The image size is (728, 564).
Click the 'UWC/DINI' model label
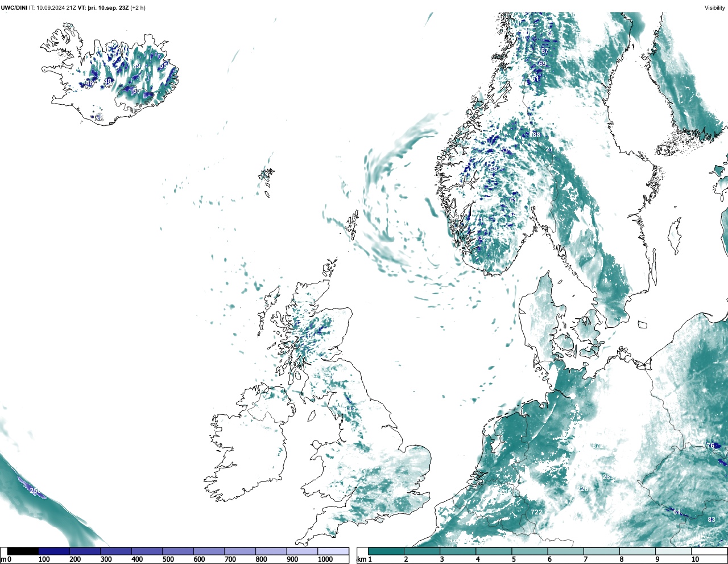click(14, 8)
